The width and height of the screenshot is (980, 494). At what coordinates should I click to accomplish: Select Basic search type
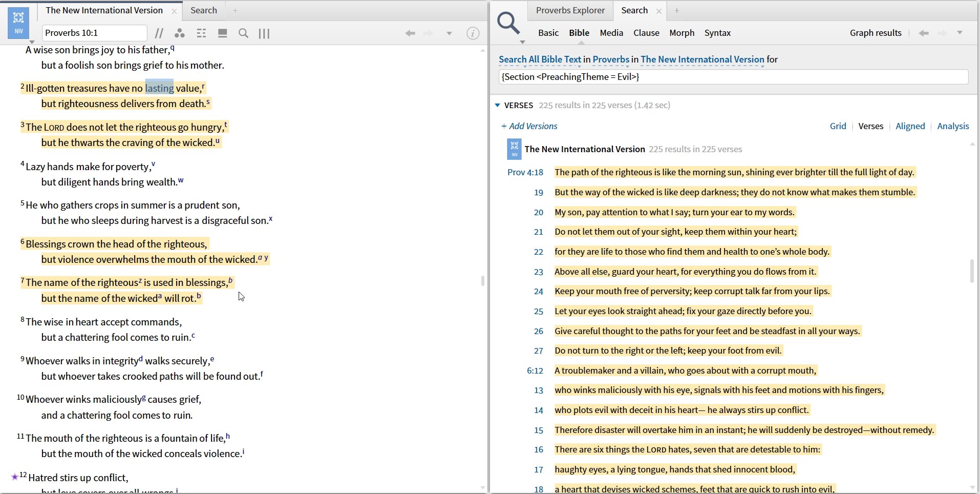pos(548,33)
